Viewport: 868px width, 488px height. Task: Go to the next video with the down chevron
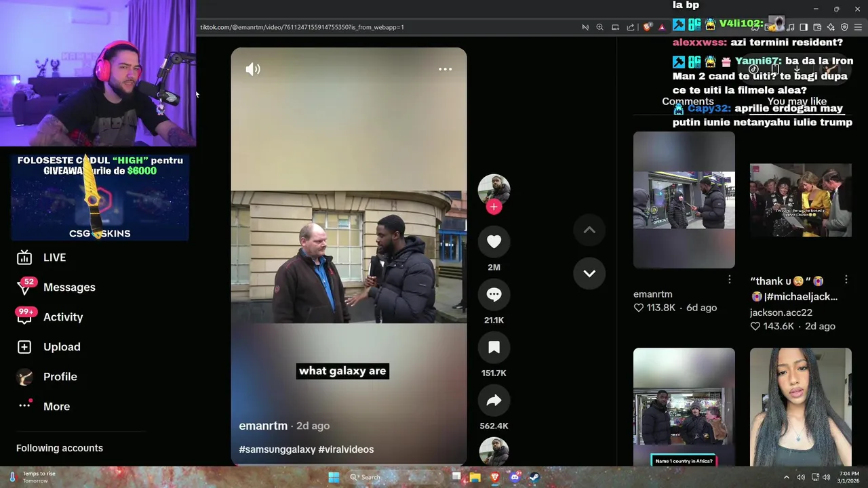tap(589, 274)
